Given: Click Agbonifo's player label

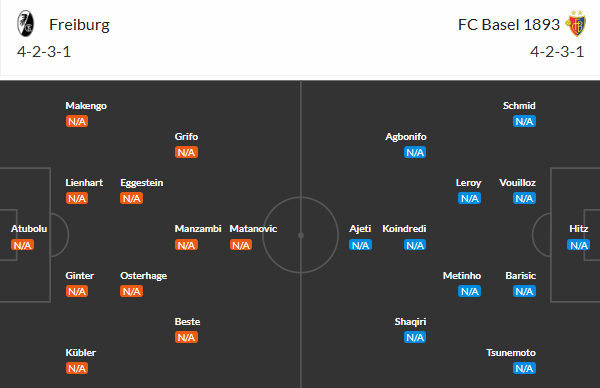Looking at the screenshot, I should (x=406, y=137).
